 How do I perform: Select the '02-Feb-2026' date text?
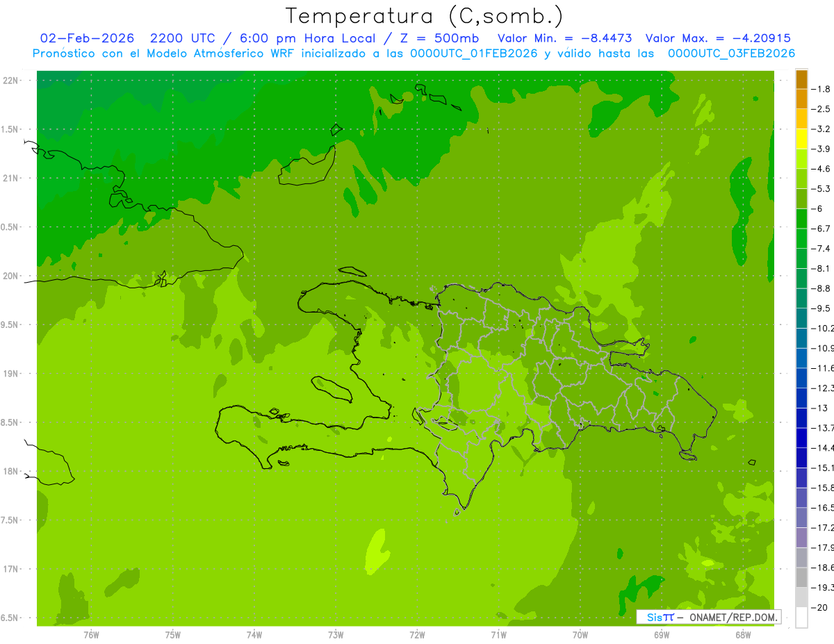[x=87, y=38]
